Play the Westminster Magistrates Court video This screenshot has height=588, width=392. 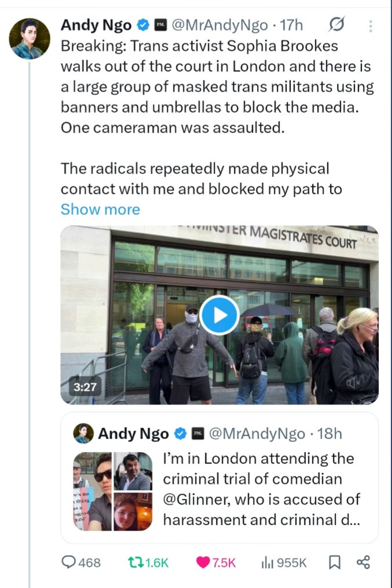tap(219, 315)
